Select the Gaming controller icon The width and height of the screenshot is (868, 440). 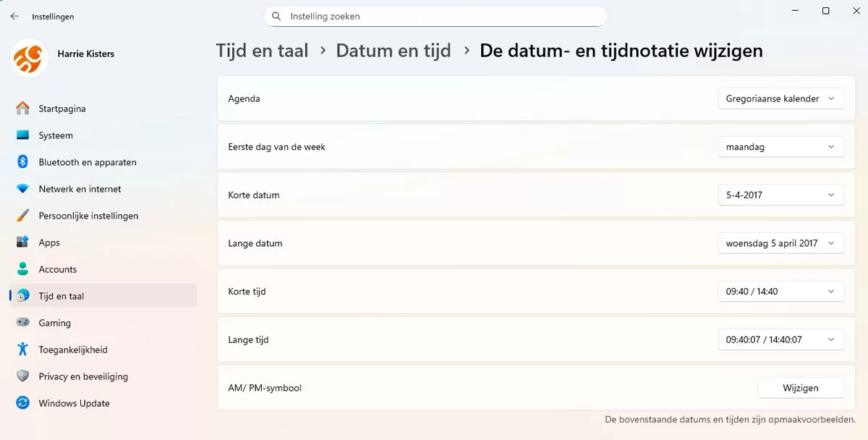(23, 323)
